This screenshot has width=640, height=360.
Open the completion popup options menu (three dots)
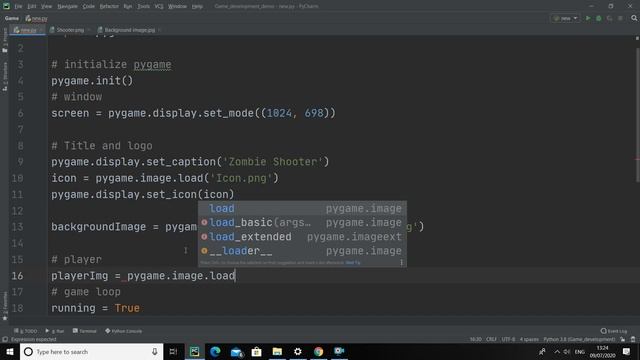click(x=402, y=263)
